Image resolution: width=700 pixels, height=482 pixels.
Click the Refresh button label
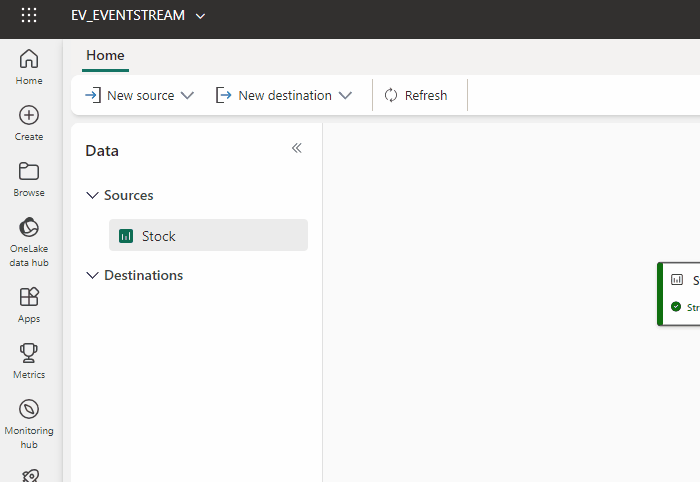(426, 96)
